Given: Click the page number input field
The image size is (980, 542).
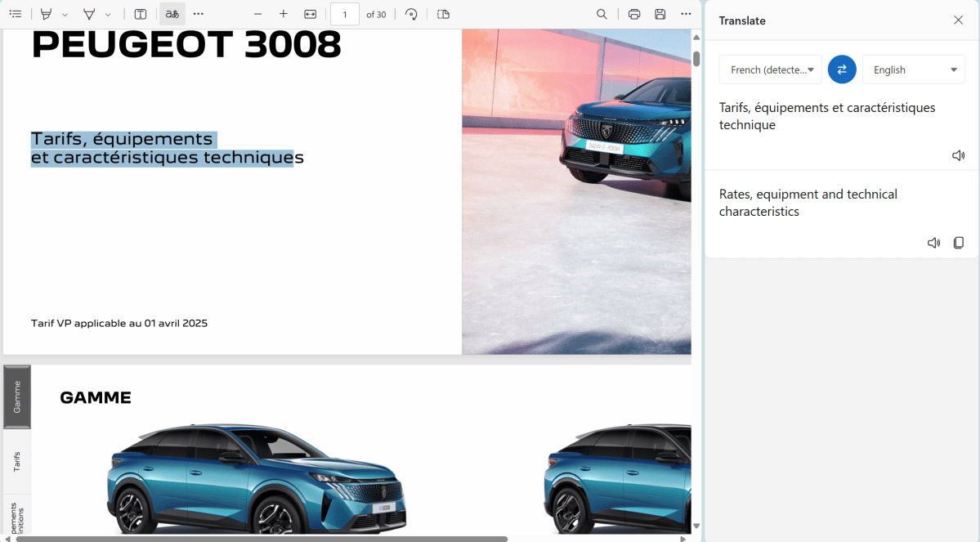Looking at the screenshot, I should coord(344,15).
